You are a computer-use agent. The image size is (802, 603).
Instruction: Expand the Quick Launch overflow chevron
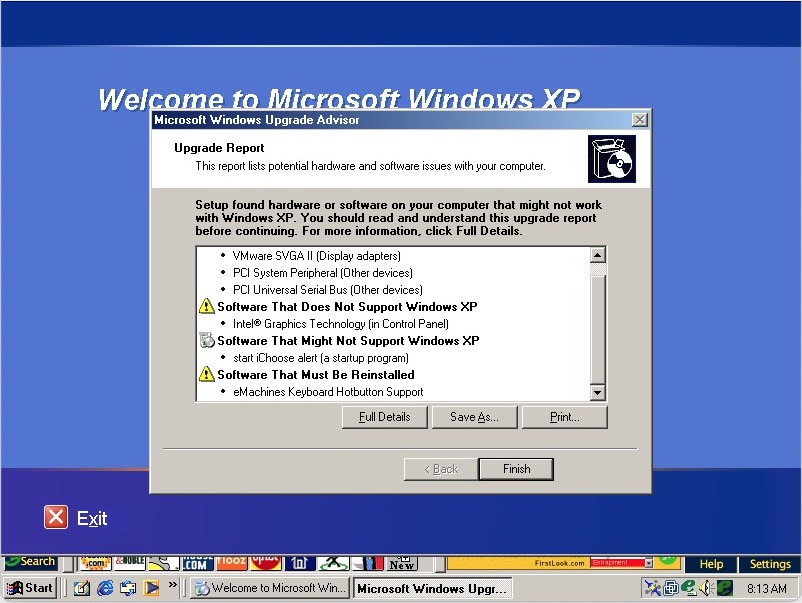[173, 585]
